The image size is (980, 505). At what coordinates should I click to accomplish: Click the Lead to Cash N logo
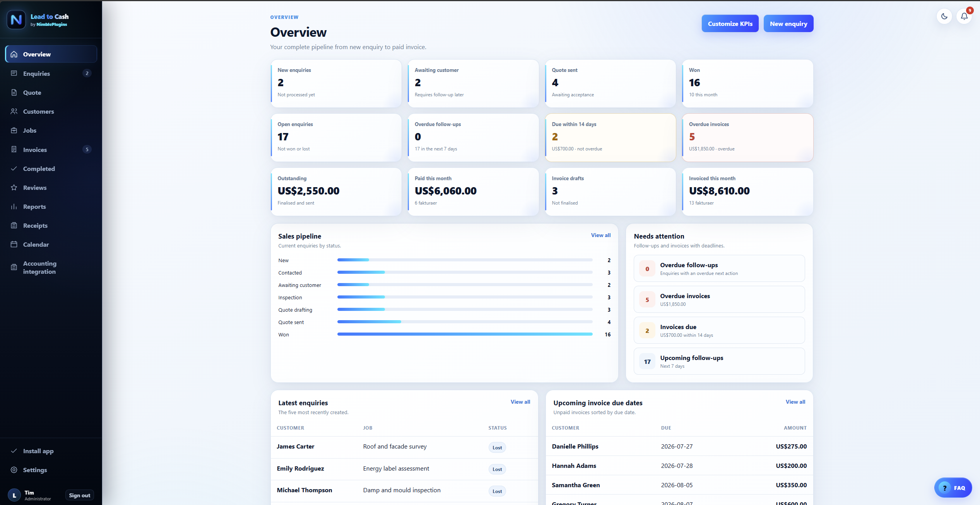point(16,19)
